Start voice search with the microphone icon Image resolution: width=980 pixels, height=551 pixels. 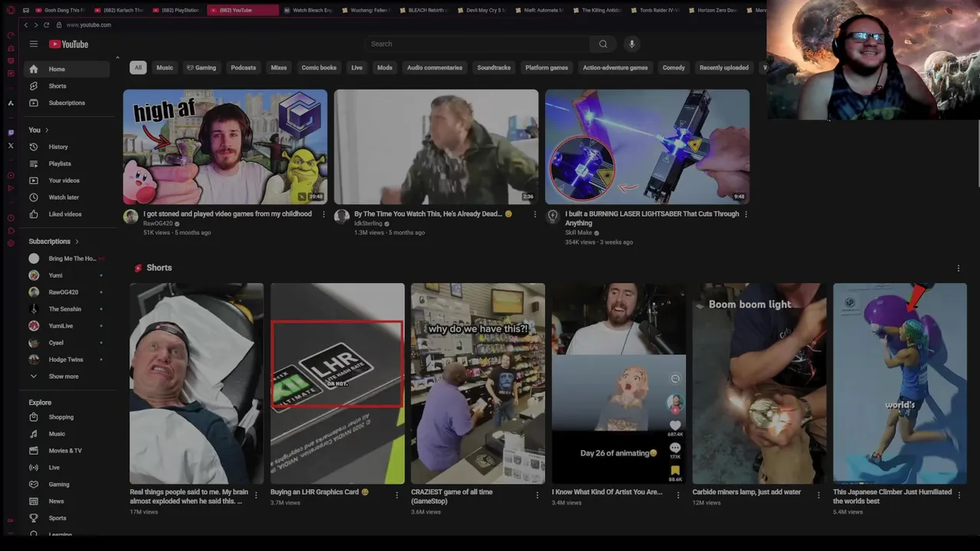pos(632,44)
